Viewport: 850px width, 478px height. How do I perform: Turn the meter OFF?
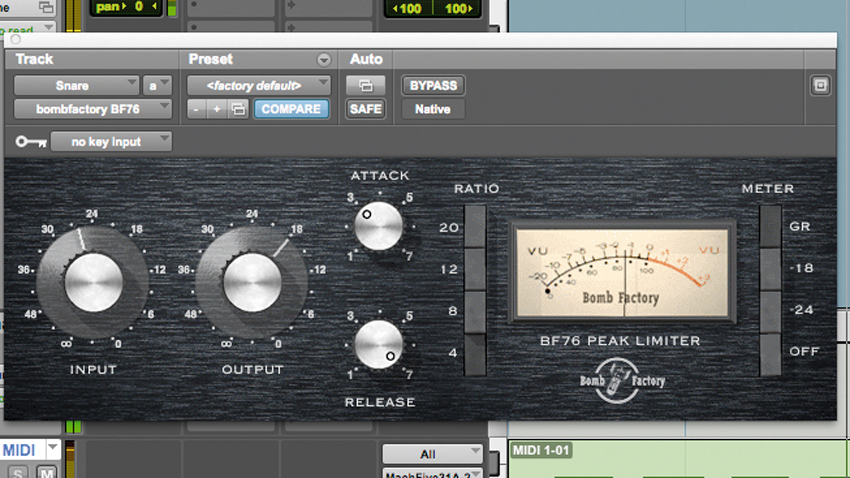click(770, 353)
